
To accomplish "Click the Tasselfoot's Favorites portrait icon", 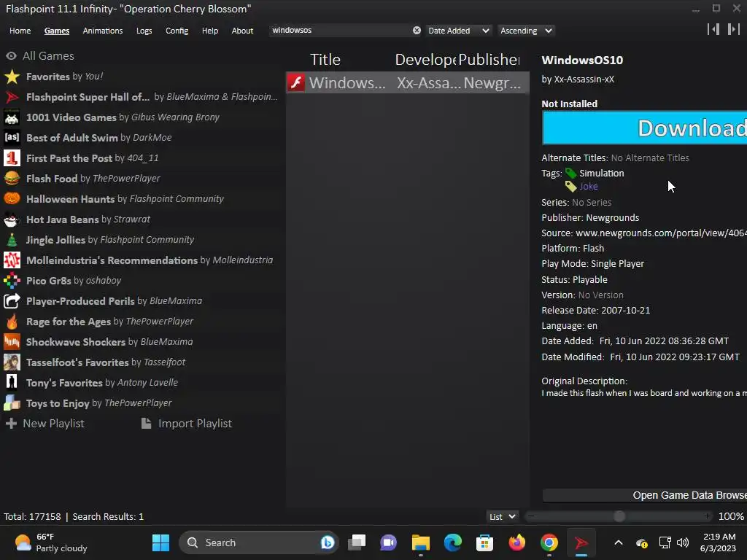I will (12, 362).
